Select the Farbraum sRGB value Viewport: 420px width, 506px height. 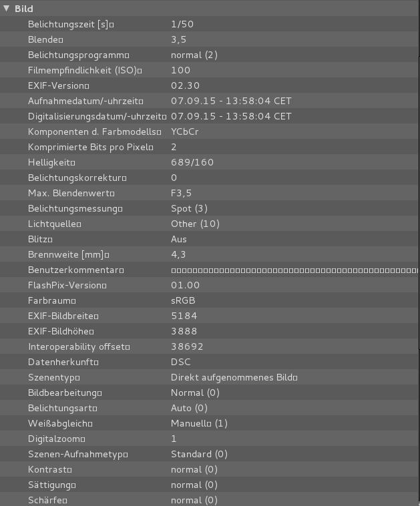point(183,300)
